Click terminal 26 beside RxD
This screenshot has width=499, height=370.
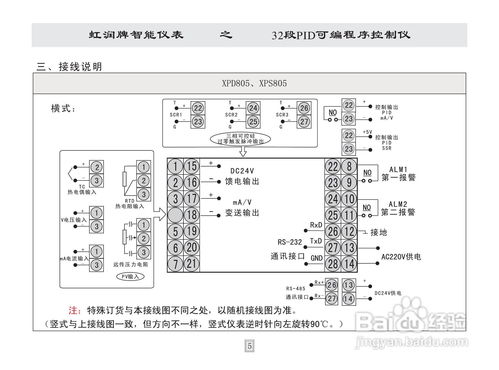tap(333, 231)
